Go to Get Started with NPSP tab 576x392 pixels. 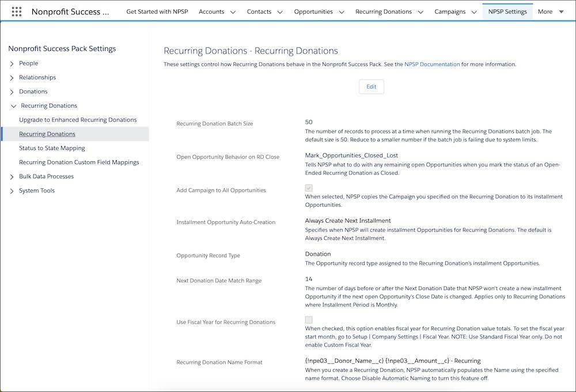click(157, 12)
